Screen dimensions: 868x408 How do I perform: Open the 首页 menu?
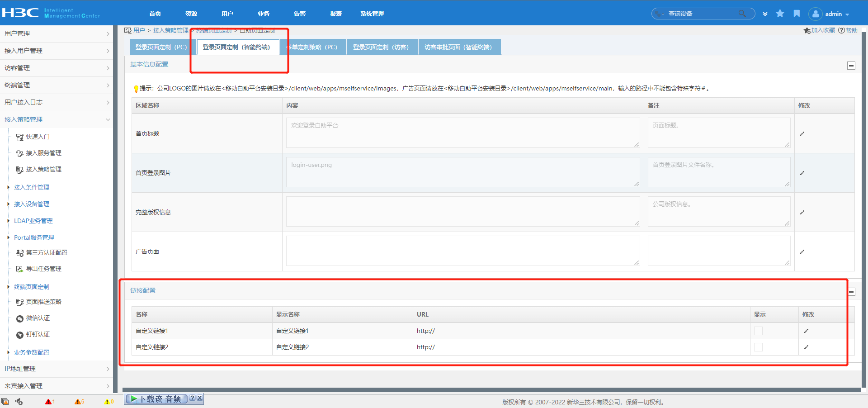(155, 14)
